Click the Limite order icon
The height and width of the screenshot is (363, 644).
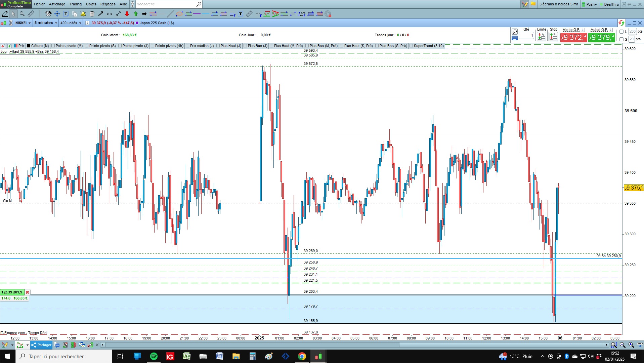coord(541,37)
